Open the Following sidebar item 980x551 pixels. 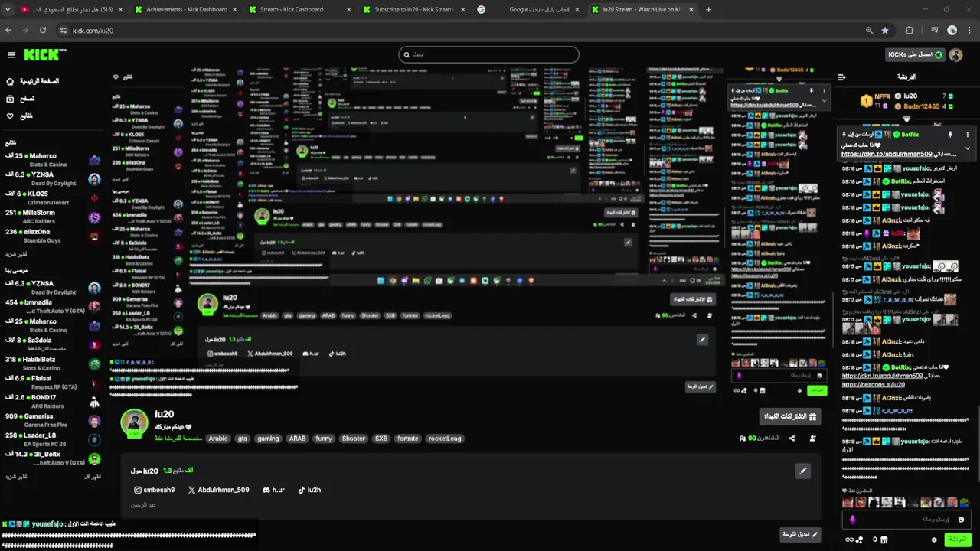(x=19, y=116)
